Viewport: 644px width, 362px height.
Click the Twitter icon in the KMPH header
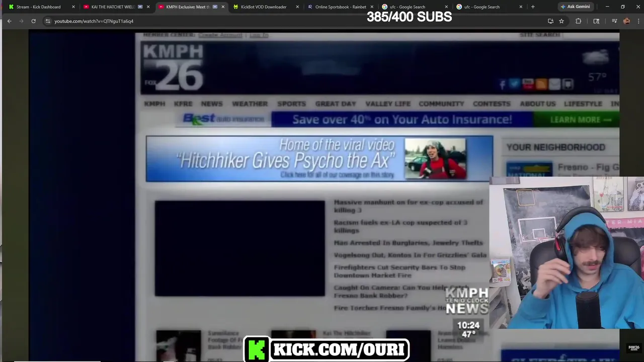pos(514,84)
